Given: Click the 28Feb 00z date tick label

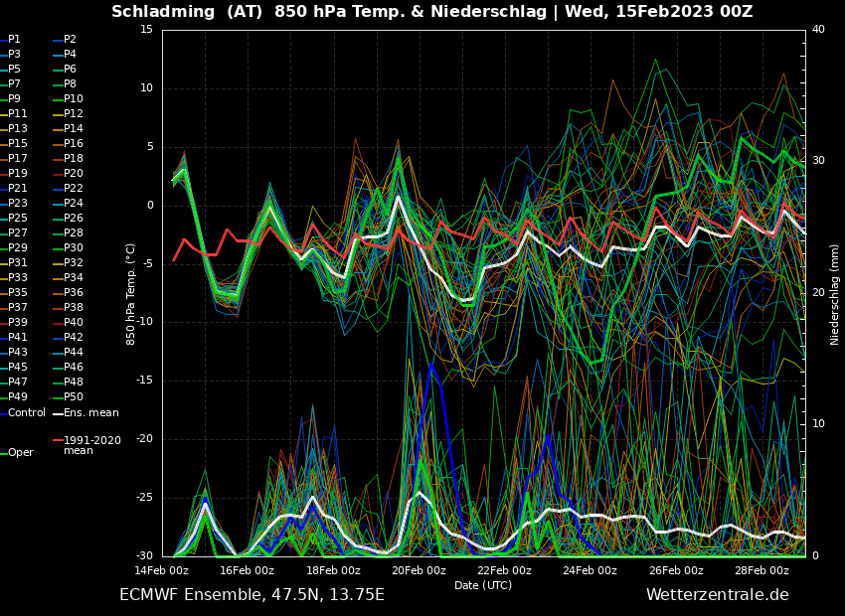Looking at the screenshot, I should click(x=761, y=570).
